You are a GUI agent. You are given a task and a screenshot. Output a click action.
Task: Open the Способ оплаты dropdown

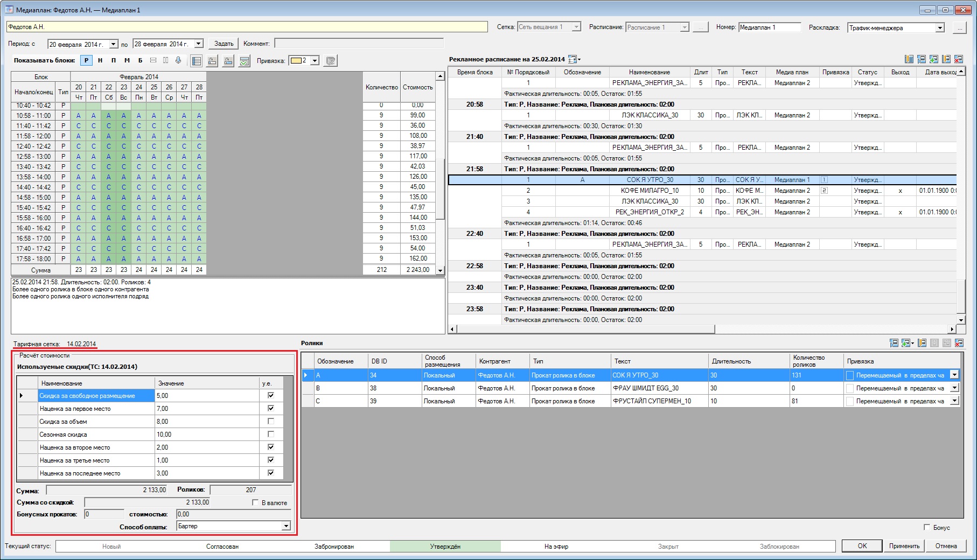pyautogui.click(x=286, y=526)
